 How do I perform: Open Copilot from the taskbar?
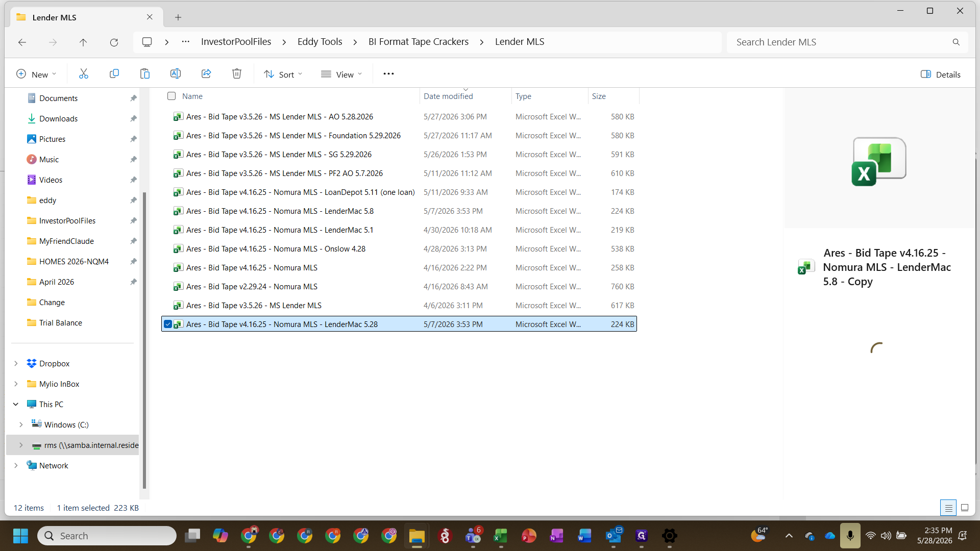220,536
